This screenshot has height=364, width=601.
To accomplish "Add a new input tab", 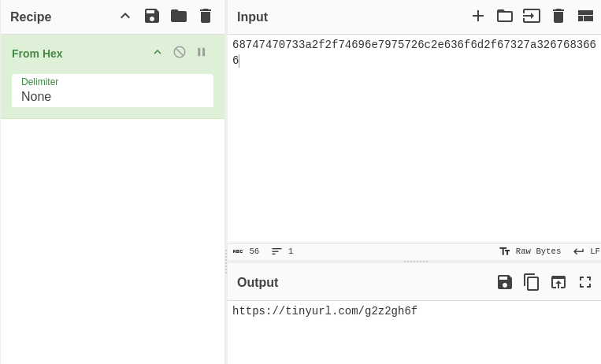I will pyautogui.click(x=478, y=16).
